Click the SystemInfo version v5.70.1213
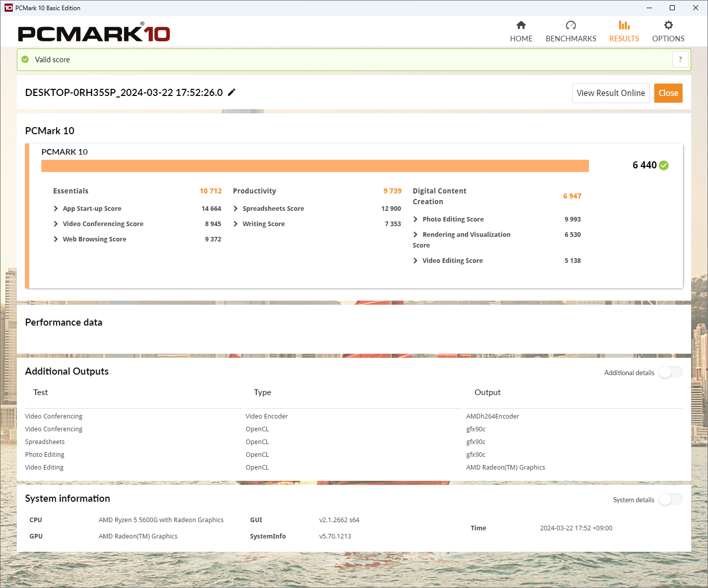This screenshot has height=588, width=708. click(335, 536)
